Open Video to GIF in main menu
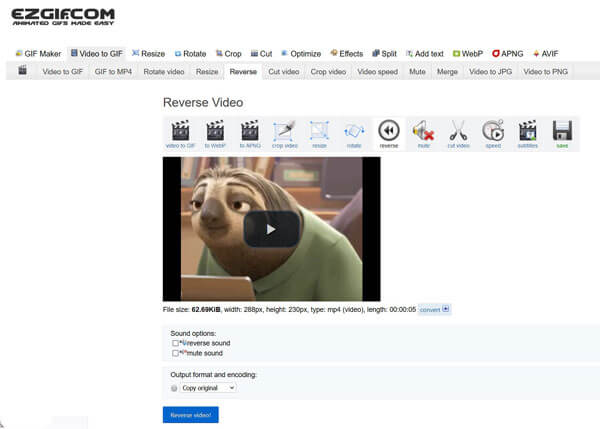 (97, 54)
